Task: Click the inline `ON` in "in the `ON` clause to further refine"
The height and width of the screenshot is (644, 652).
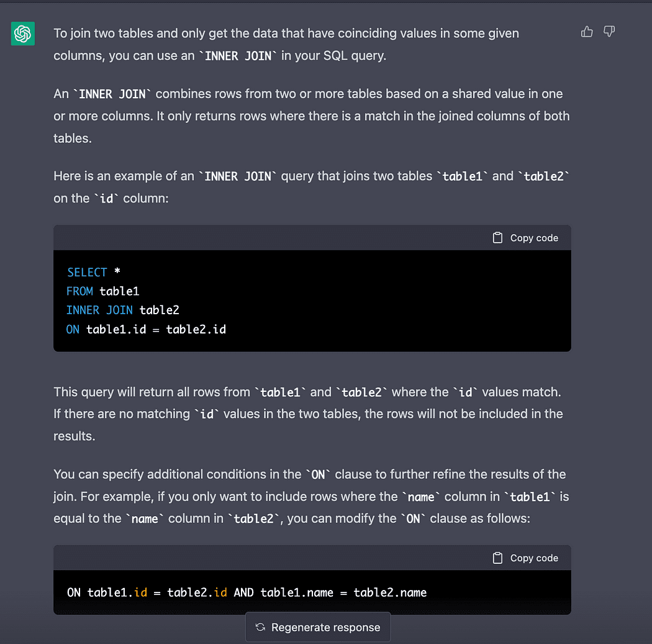Action: 318,475
